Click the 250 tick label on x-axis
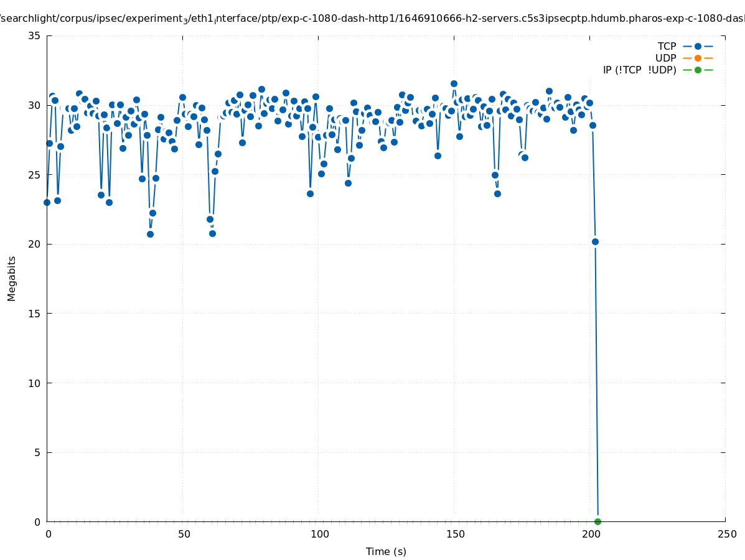This screenshot has width=745, height=560. coord(726,534)
